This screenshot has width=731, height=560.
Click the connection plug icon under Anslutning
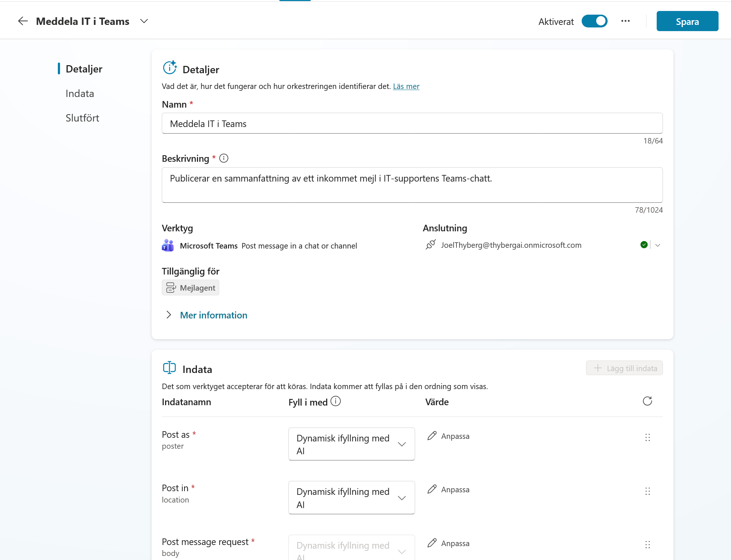(430, 244)
